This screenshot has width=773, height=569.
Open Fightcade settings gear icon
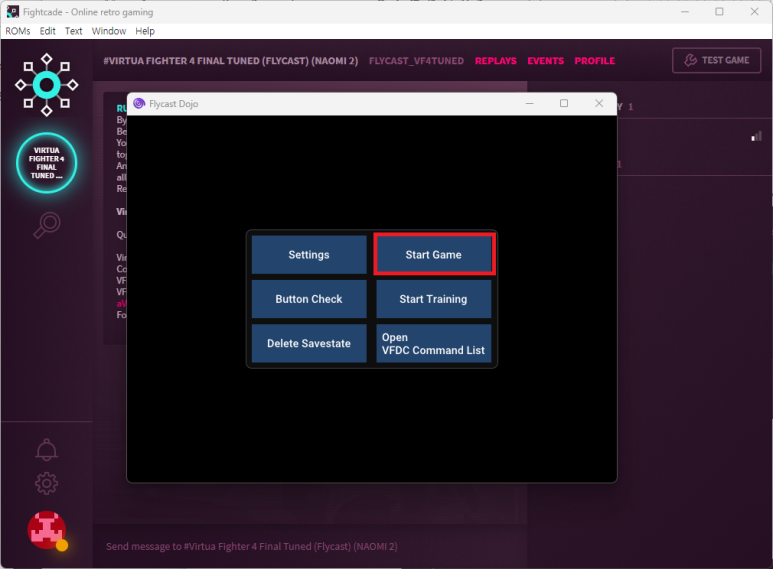point(46,483)
